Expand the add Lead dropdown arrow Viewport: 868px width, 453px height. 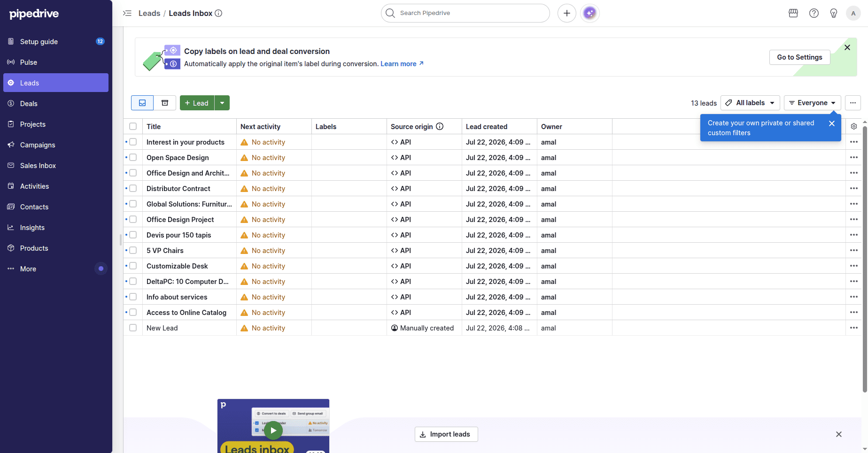[x=222, y=103]
